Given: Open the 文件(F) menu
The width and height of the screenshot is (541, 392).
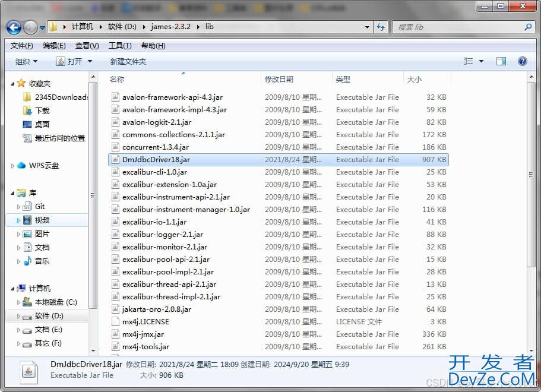Looking at the screenshot, I should click(21, 46).
